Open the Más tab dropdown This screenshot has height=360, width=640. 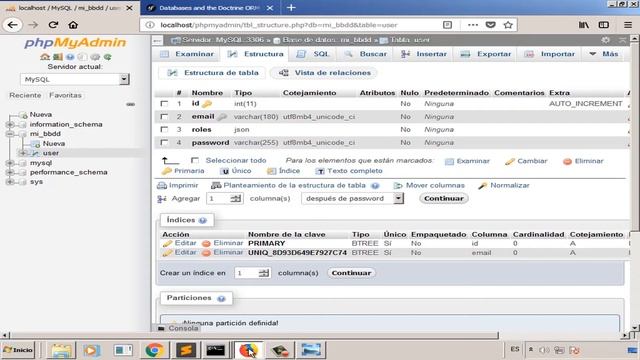click(604, 54)
